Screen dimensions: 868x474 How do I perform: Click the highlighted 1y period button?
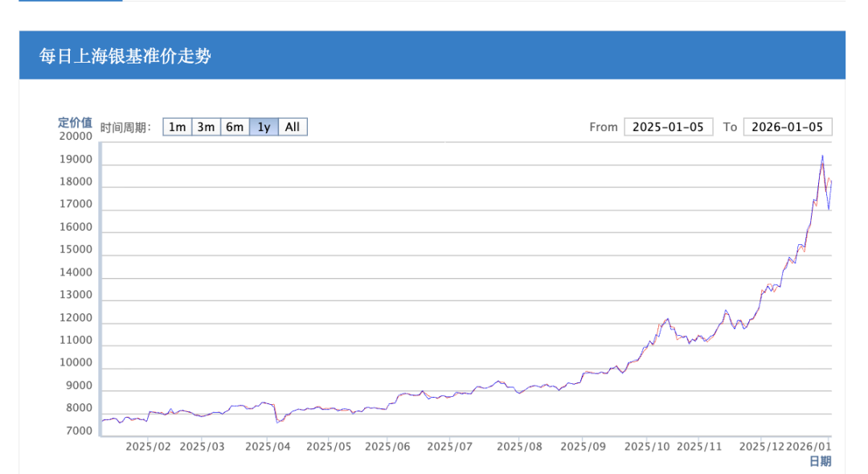pyautogui.click(x=264, y=127)
